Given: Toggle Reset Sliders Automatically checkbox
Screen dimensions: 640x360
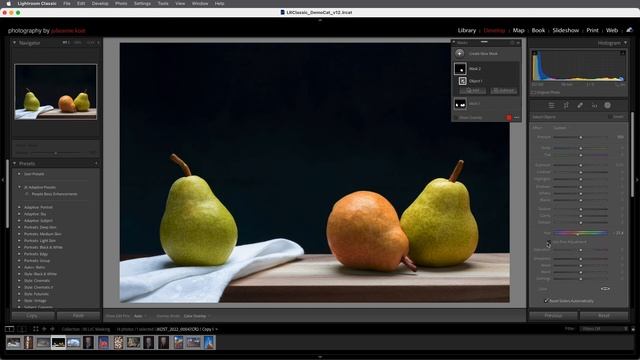Looking at the screenshot, I should (x=546, y=301).
